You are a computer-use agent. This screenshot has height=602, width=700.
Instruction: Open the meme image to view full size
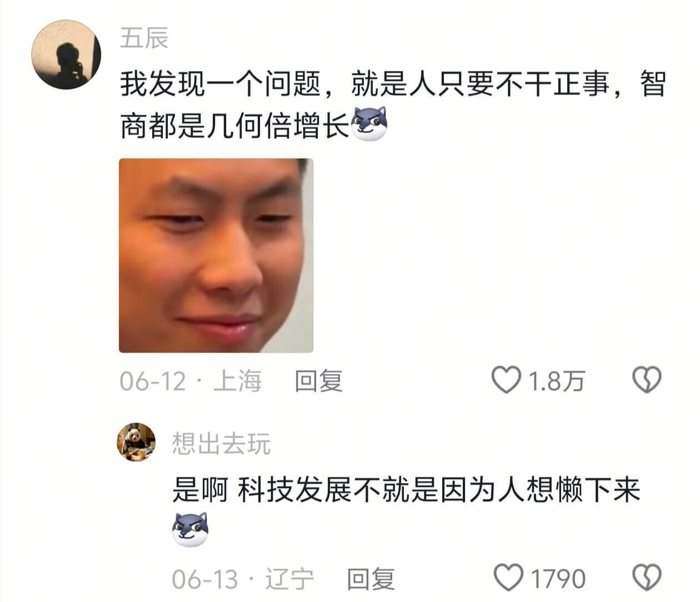217,255
